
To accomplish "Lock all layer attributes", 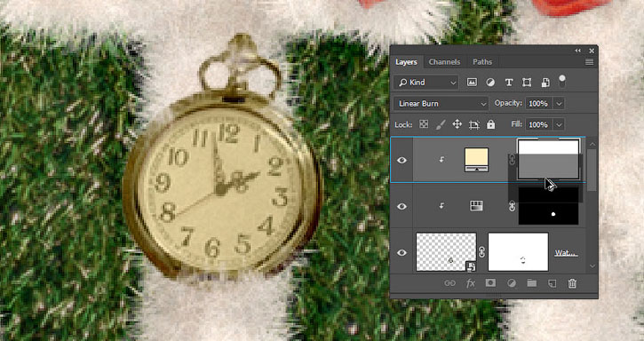I will click(491, 124).
